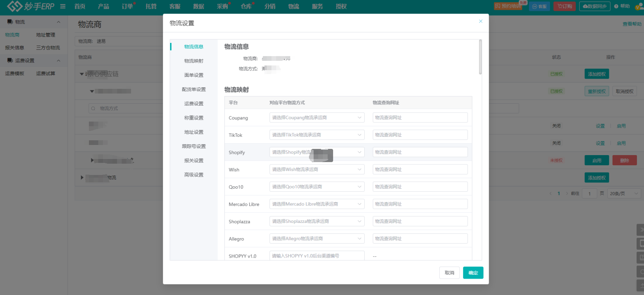Viewport: 644px width, 295px height.
Task: Click Allegro 物流查询网址 input field
Action: point(420,238)
